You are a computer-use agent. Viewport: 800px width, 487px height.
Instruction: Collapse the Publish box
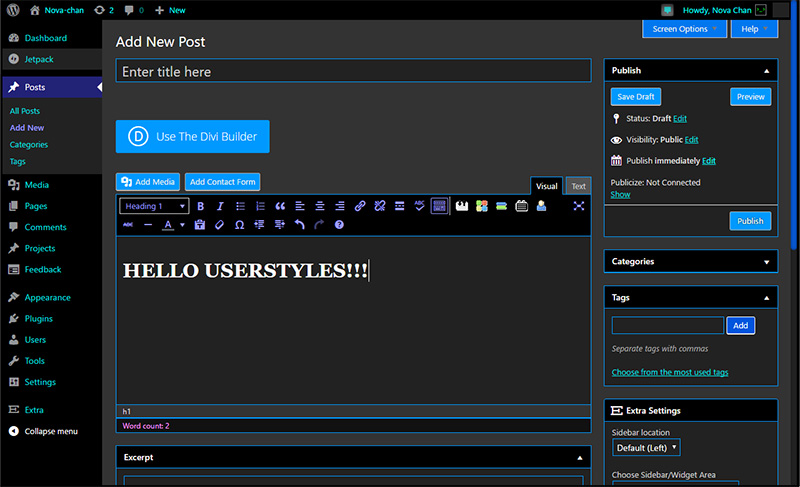[x=766, y=71]
